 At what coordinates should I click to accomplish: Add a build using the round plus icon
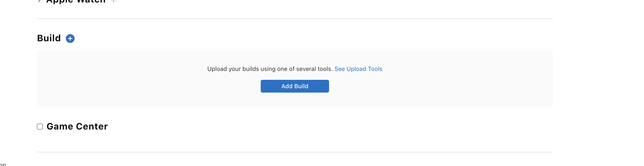[x=70, y=39]
